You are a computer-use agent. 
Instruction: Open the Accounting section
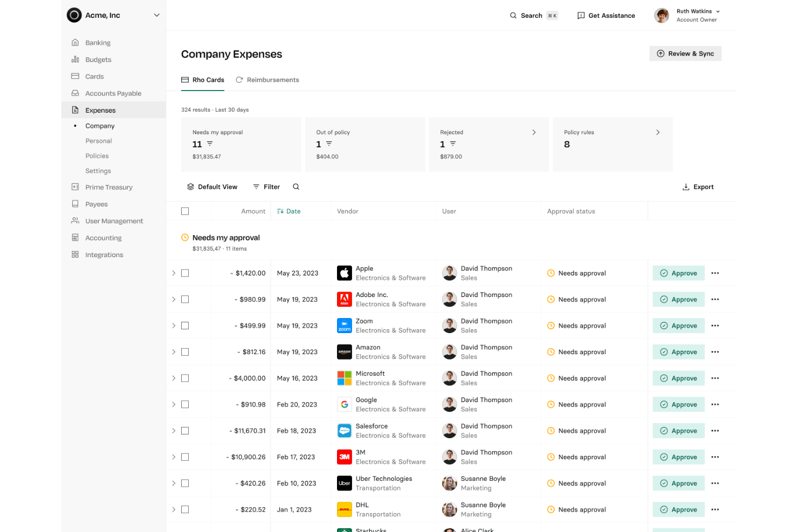point(104,237)
